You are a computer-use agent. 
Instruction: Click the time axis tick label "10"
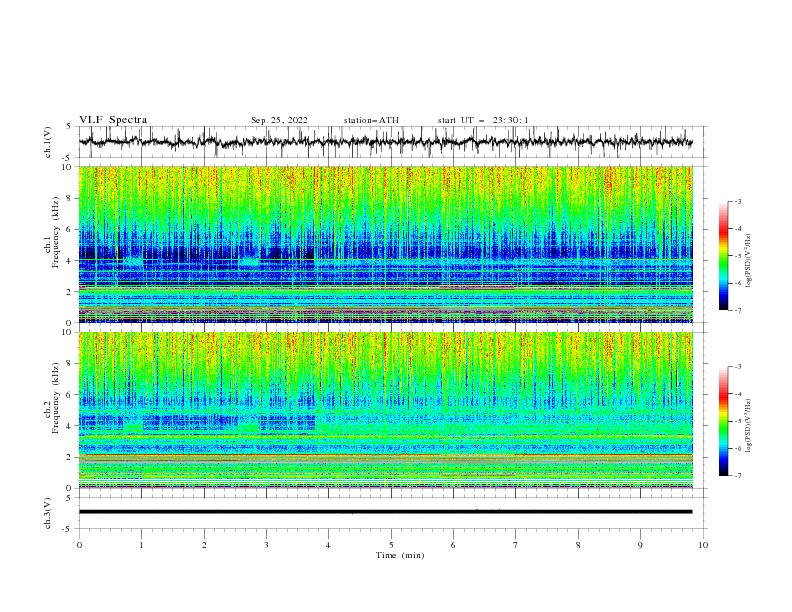pyautogui.click(x=703, y=545)
